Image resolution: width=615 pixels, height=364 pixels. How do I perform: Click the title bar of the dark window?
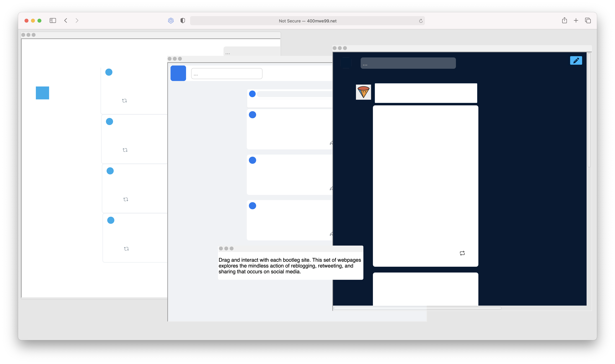tap(462, 48)
